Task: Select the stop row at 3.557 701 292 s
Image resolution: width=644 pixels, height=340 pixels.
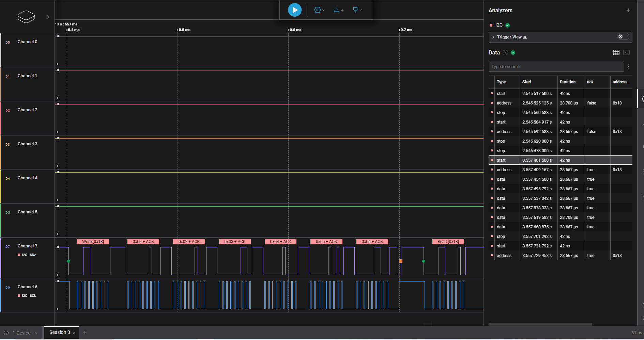Action: [560, 236]
